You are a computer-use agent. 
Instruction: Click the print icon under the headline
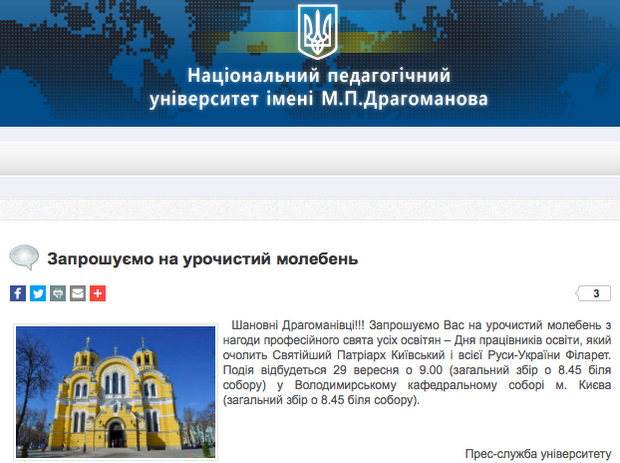coord(58,294)
